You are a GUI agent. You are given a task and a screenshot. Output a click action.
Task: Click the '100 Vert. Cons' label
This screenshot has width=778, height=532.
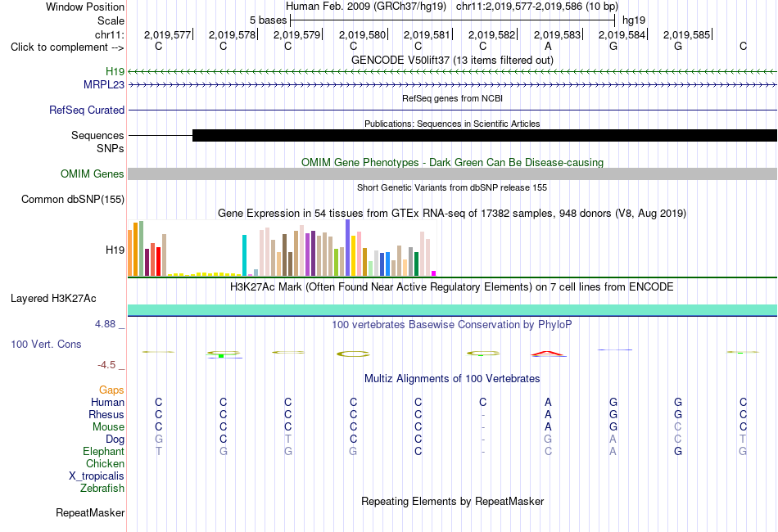[46, 344]
